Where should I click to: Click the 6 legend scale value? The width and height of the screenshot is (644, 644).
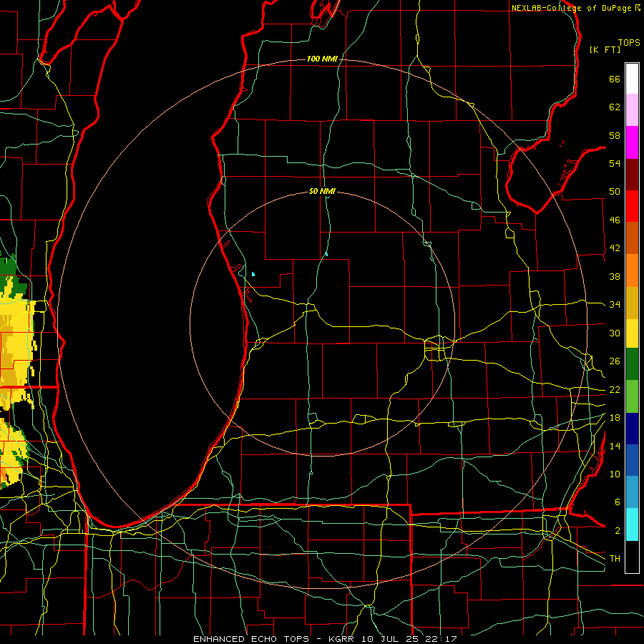pos(617,502)
